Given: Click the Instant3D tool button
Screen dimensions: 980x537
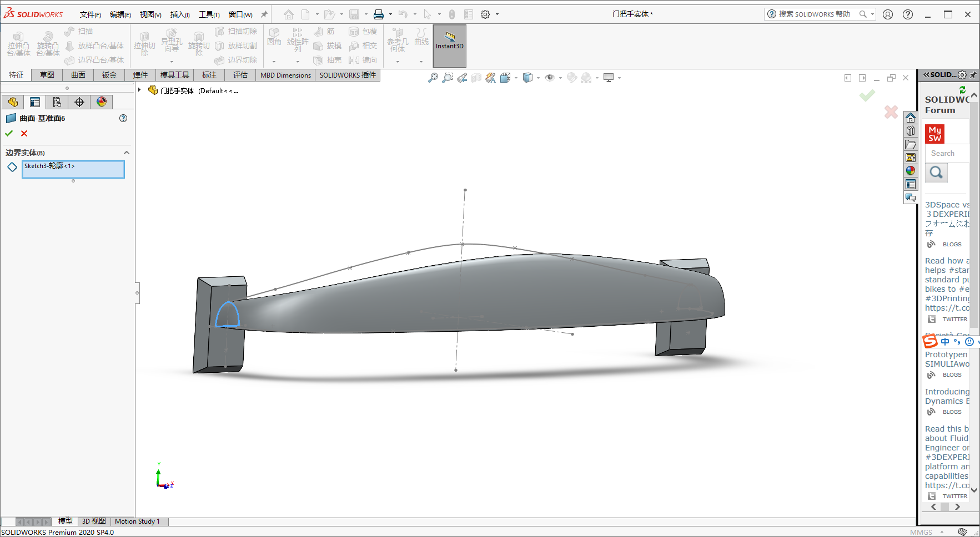Looking at the screenshot, I should point(449,46).
